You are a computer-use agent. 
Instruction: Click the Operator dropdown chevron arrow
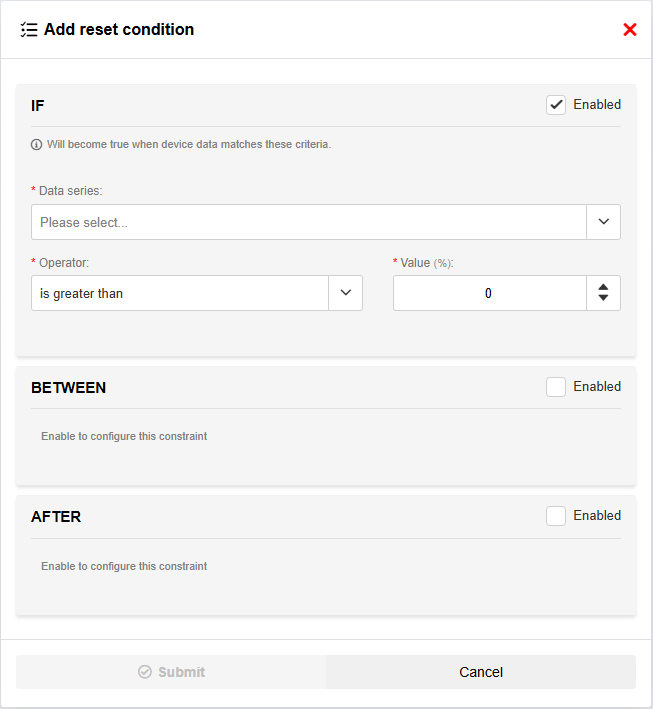345,293
